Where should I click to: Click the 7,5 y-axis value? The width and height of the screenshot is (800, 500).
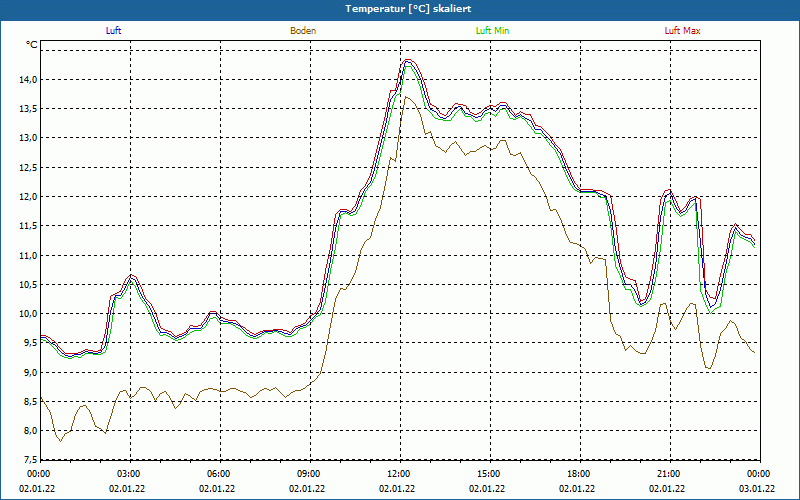pyautogui.click(x=30, y=459)
